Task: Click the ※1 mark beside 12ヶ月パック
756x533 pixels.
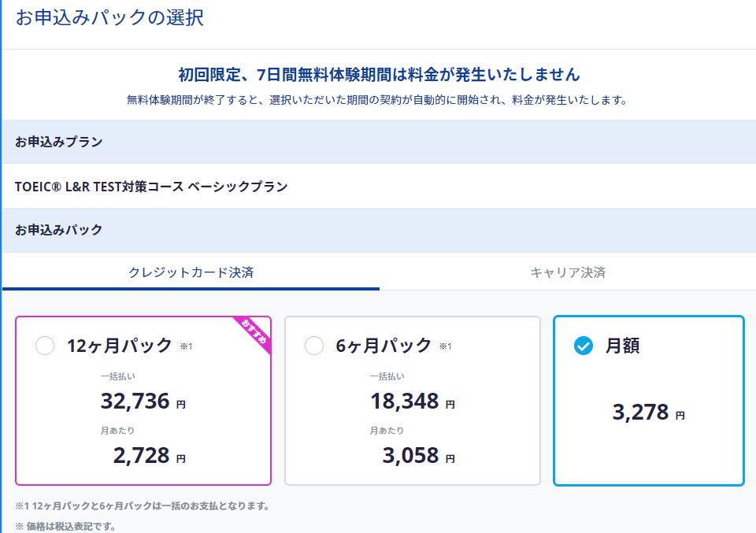Action: coord(186,346)
